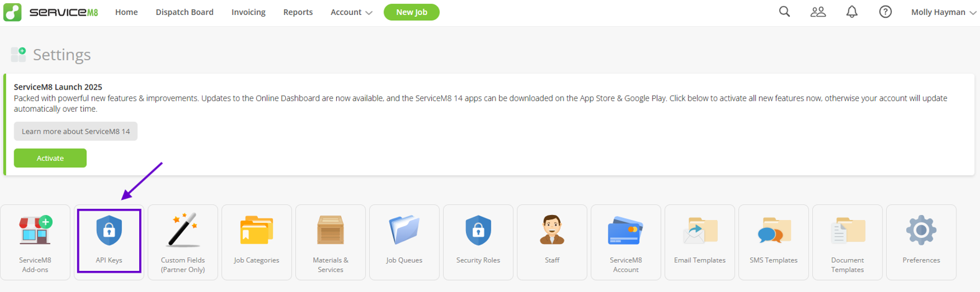Open the search magnifier icon
This screenshot has height=292, width=980.
[784, 12]
